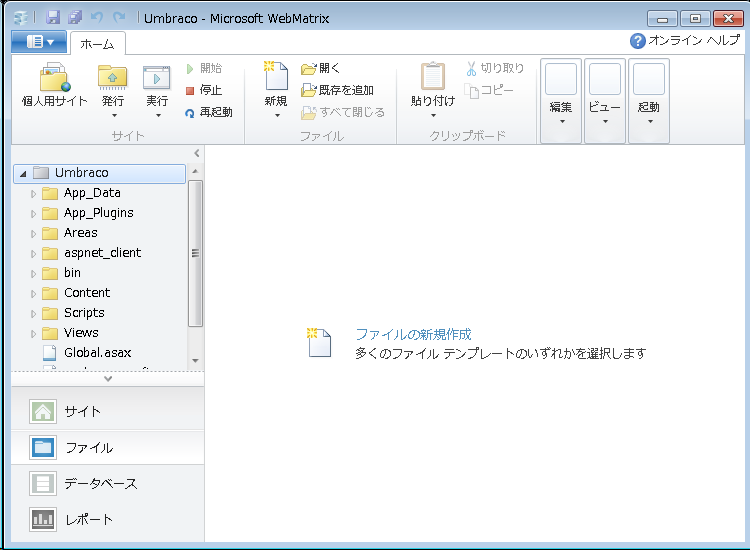Expand the bin folder arrow
Image resolution: width=750 pixels, height=550 pixels.
coord(33,274)
